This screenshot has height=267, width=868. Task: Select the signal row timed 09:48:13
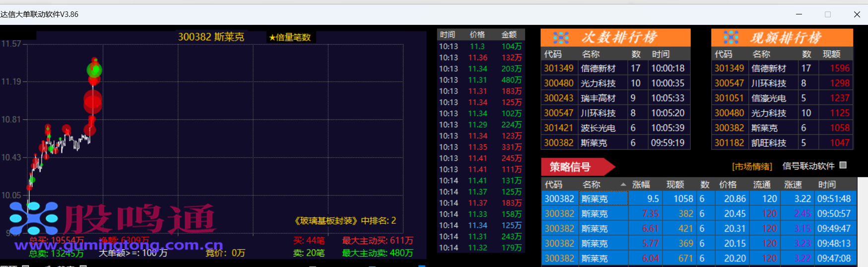[x=699, y=243]
